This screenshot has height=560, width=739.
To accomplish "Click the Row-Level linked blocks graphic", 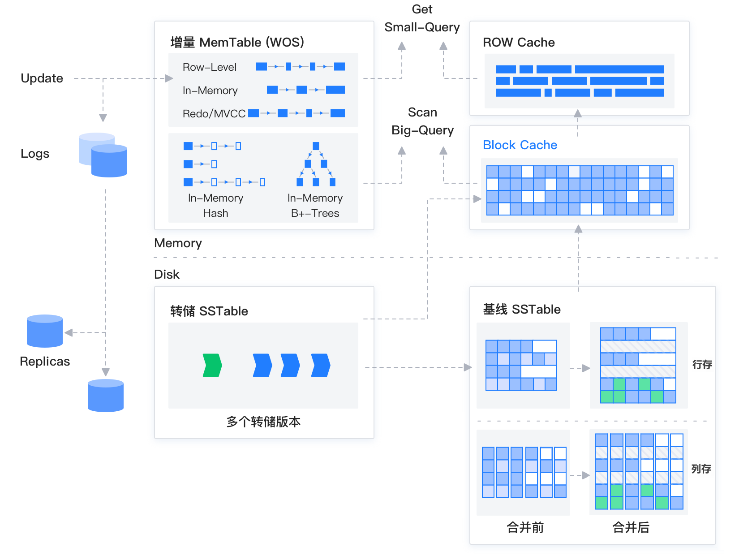I will (x=301, y=67).
